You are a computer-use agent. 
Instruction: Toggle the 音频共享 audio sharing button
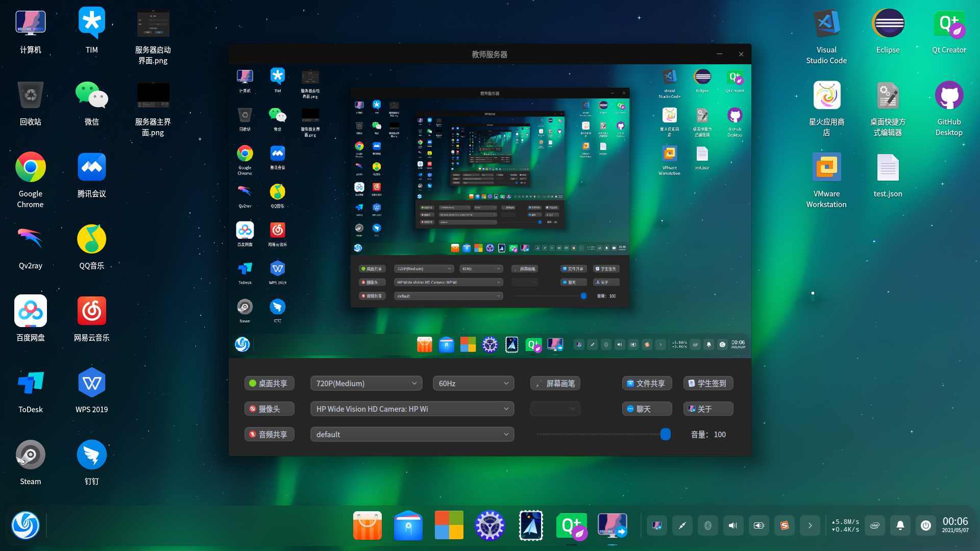[269, 434]
